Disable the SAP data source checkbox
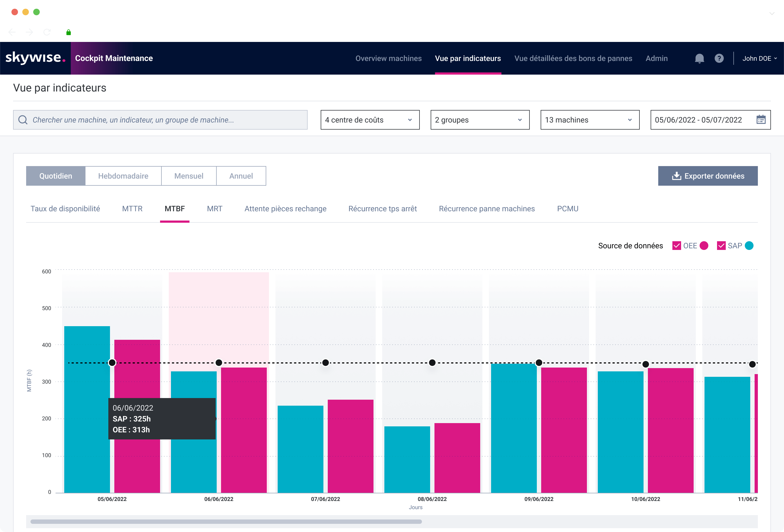 (x=722, y=246)
